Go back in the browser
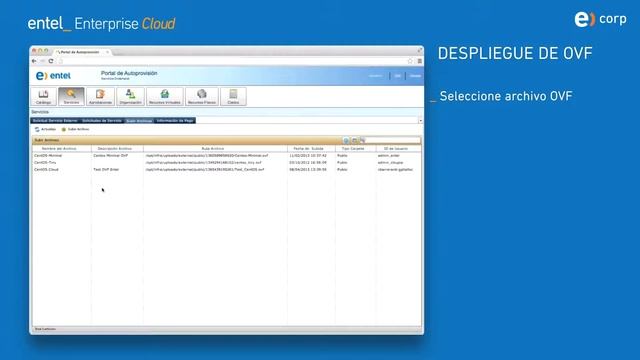Image resolution: width=640 pixels, height=360 pixels. coord(34,61)
